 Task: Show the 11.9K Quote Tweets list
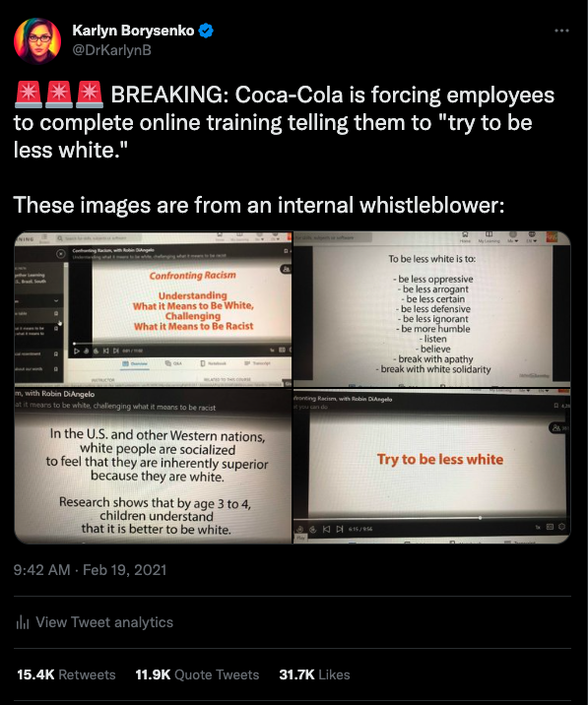[x=197, y=674]
